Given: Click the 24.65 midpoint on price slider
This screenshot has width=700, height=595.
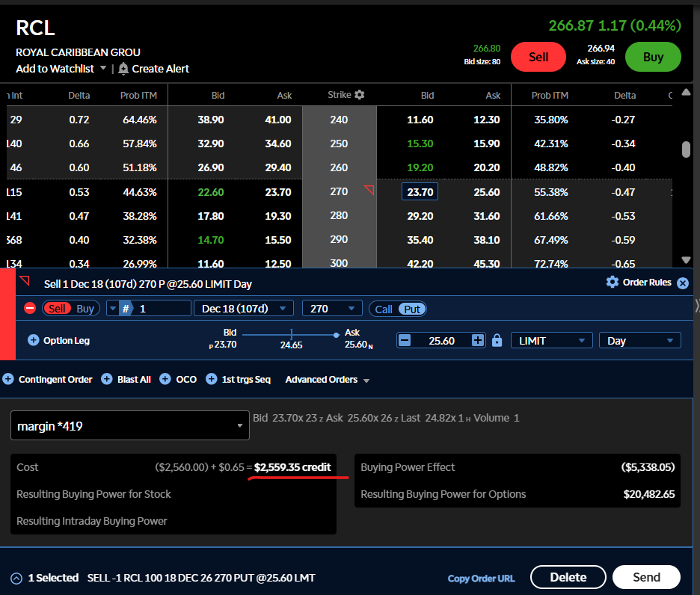Looking at the screenshot, I should 291,345.
